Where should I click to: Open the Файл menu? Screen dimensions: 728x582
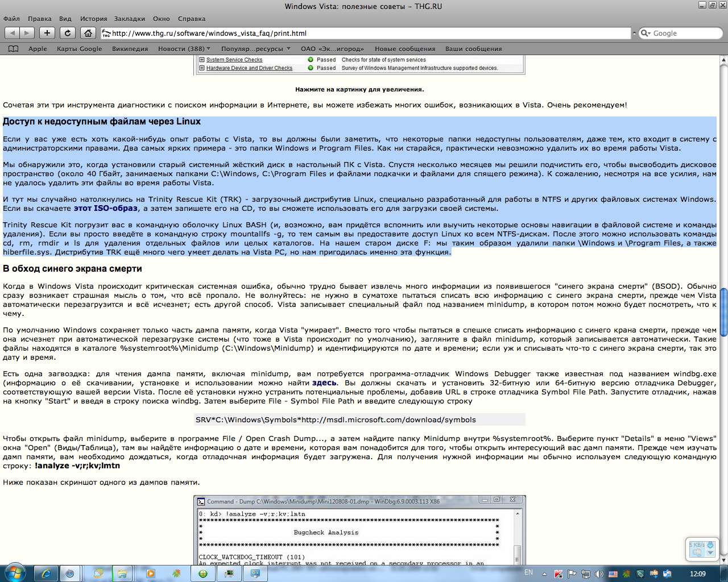pyautogui.click(x=11, y=19)
